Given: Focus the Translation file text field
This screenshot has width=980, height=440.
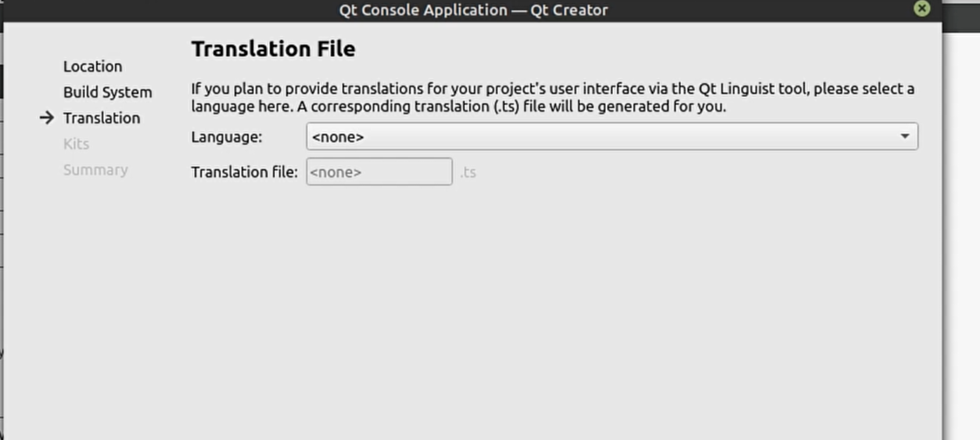Looking at the screenshot, I should pyautogui.click(x=379, y=171).
